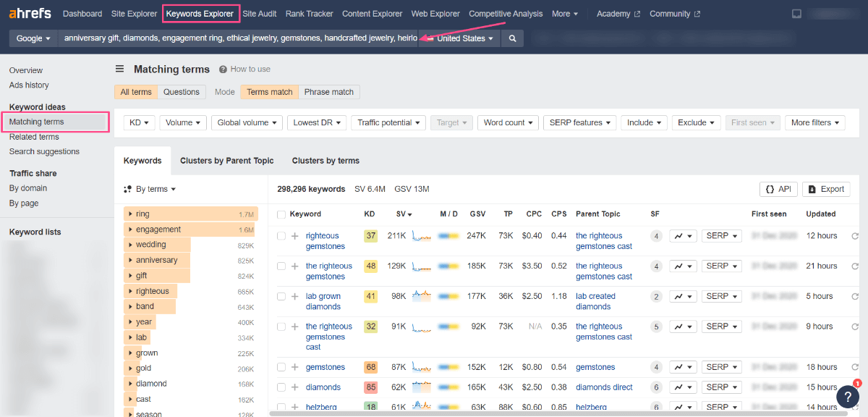The height and width of the screenshot is (417, 868).
Task: Add lab grown diamonds with plus icon
Action: pyautogui.click(x=294, y=296)
